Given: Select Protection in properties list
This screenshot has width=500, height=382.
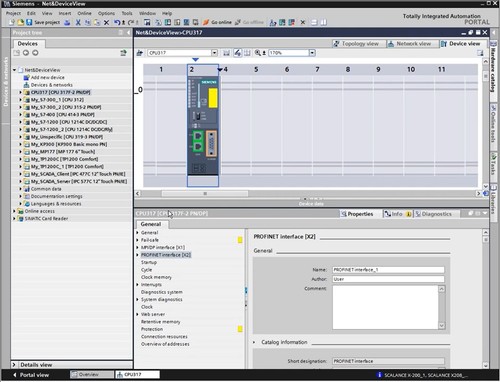Looking at the screenshot, I should pos(152,329).
